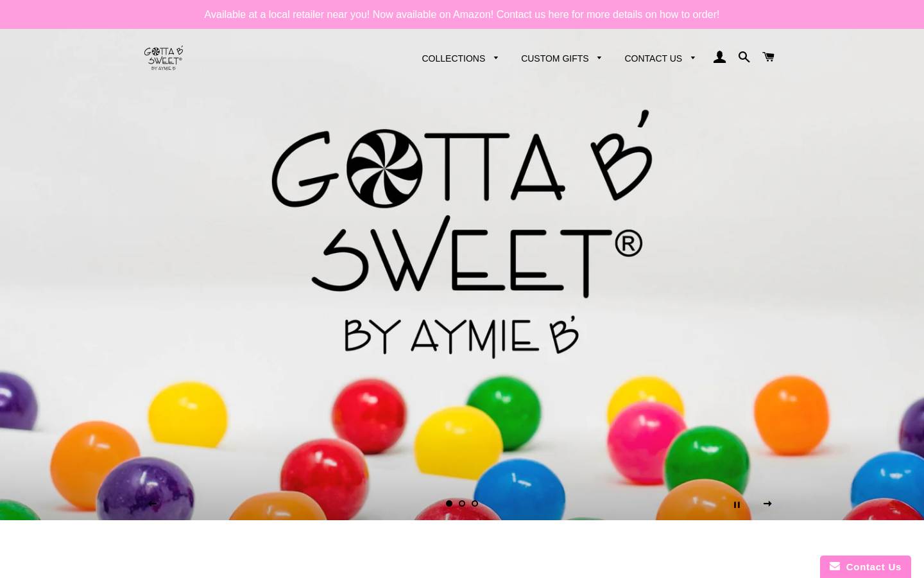Select the second slide dot
The height and width of the screenshot is (578, 924).
pos(462,504)
